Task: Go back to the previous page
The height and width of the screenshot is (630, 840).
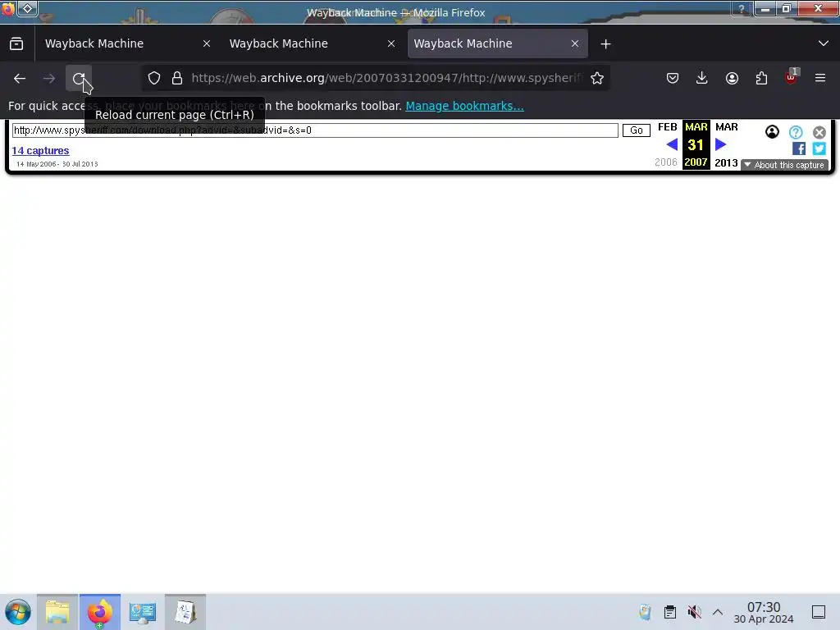Action: click(x=20, y=78)
